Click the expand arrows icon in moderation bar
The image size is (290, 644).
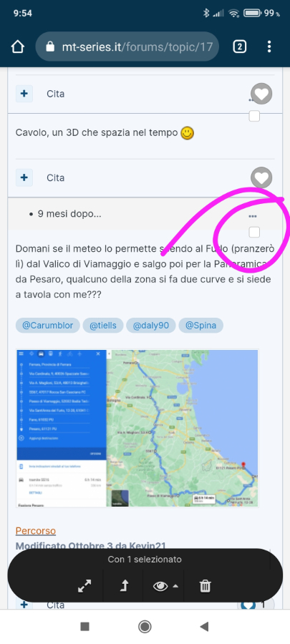coord(84,586)
